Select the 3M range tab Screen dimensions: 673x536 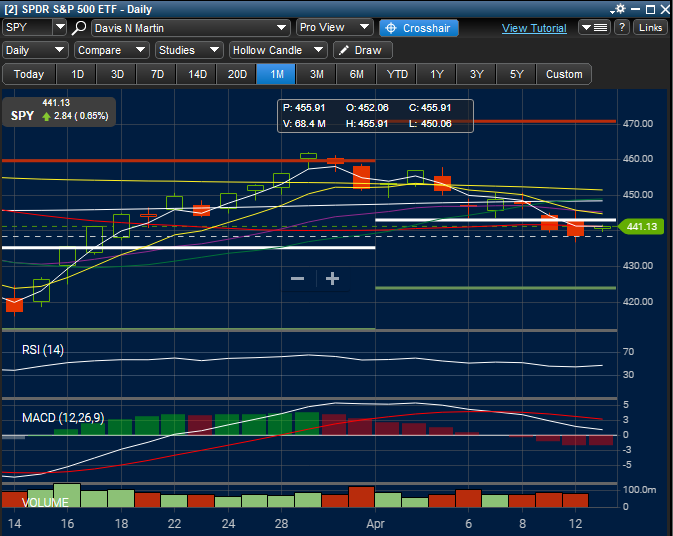point(317,74)
